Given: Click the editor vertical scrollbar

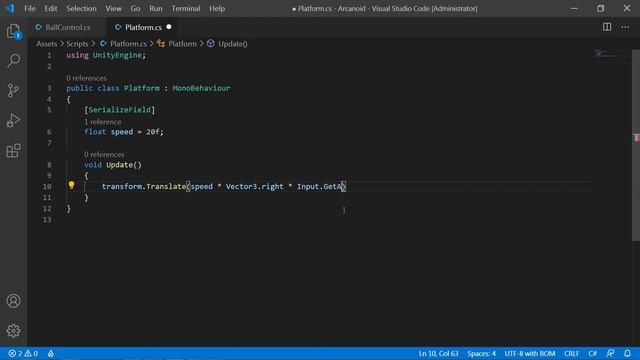Looking at the screenshot, I should coord(636,145).
